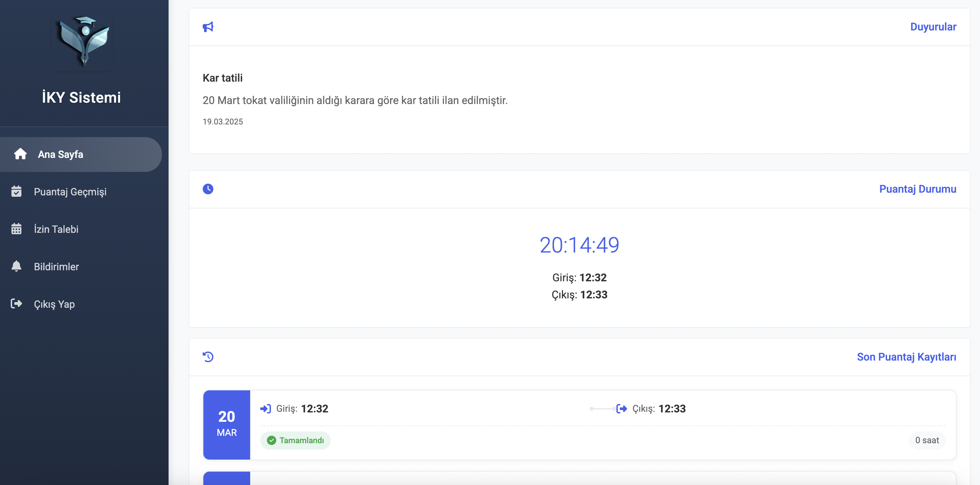Select the 20 MAR date tile
This screenshot has width=980, height=485.
pyautogui.click(x=227, y=424)
